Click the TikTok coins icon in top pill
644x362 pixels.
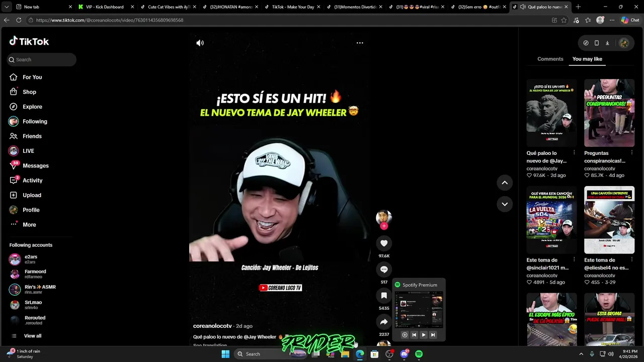point(586,43)
